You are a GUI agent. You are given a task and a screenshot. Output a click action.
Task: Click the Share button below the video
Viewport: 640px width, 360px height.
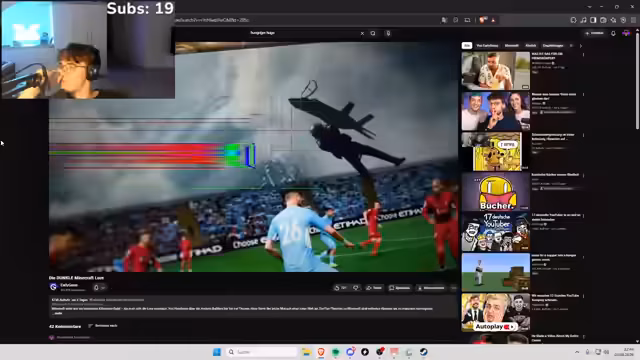pos(374,288)
